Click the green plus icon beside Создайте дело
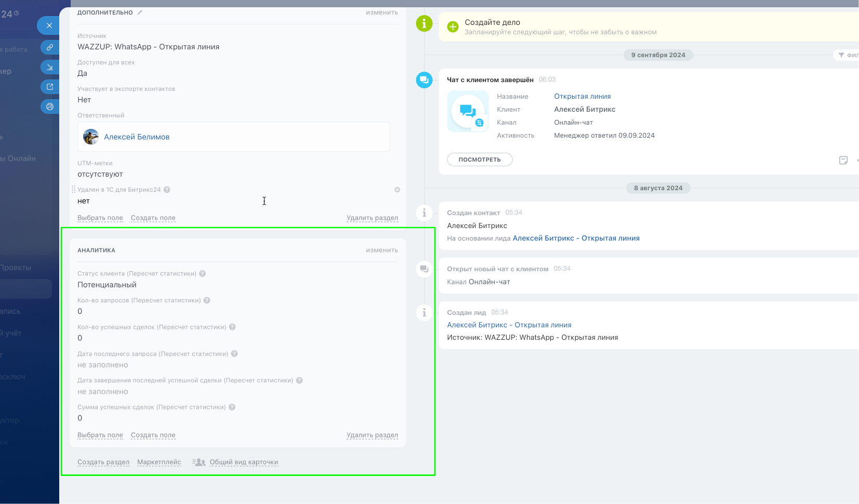The image size is (859, 504). pos(453,27)
